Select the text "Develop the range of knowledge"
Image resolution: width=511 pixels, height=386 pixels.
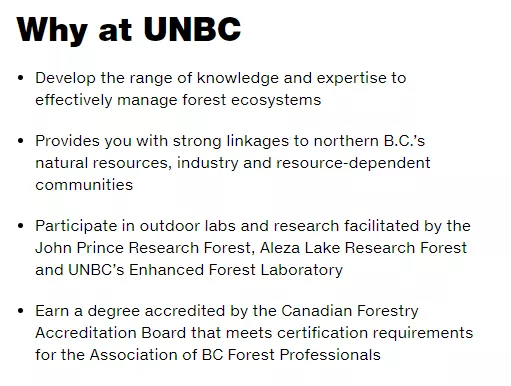pyautogui.click(x=157, y=78)
